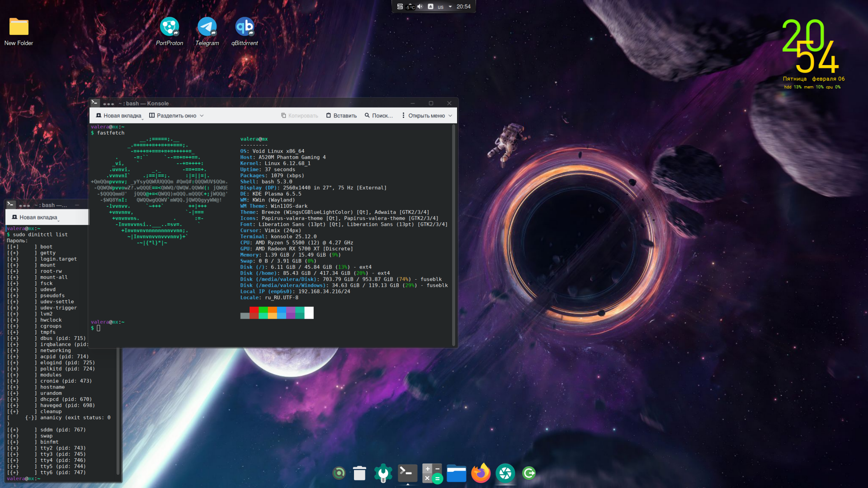Click the 'Вставить' paste button
The height and width of the screenshot is (488, 868).
(x=341, y=116)
